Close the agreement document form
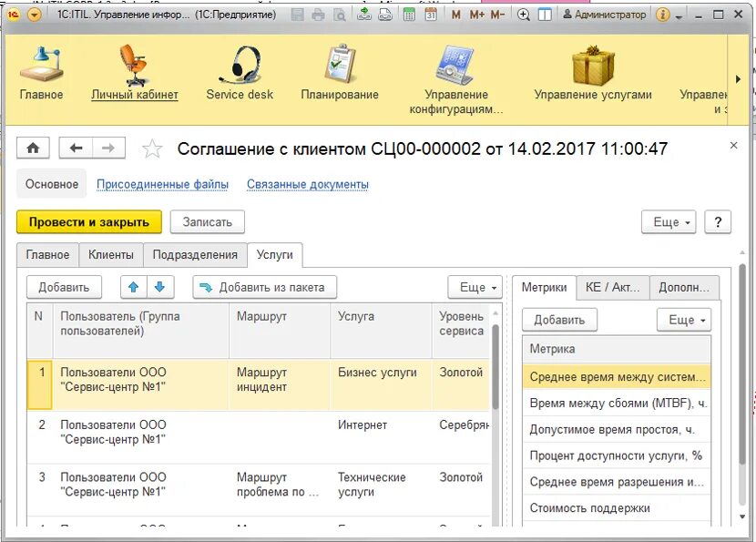Image resolution: width=756 pixels, height=542 pixels. [733, 145]
